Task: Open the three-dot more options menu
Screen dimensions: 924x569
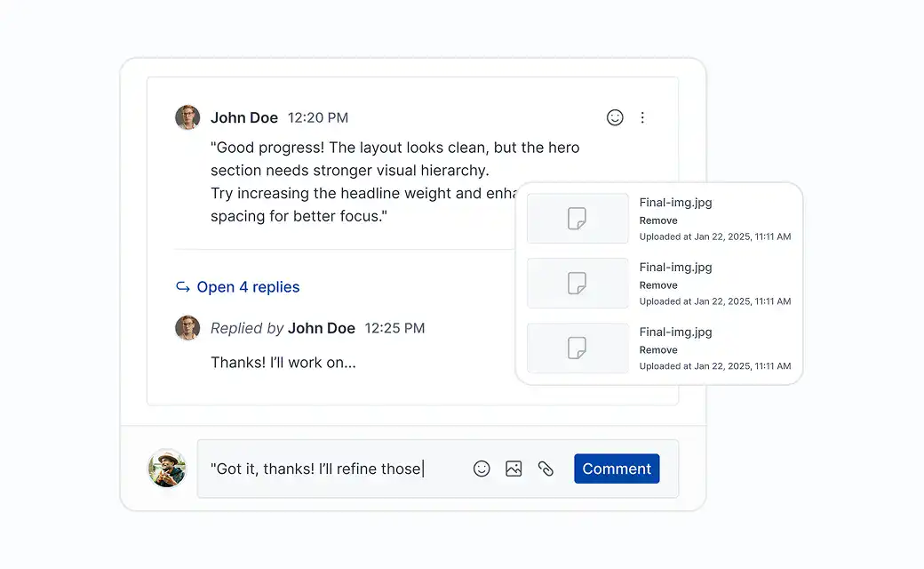Action: click(642, 117)
